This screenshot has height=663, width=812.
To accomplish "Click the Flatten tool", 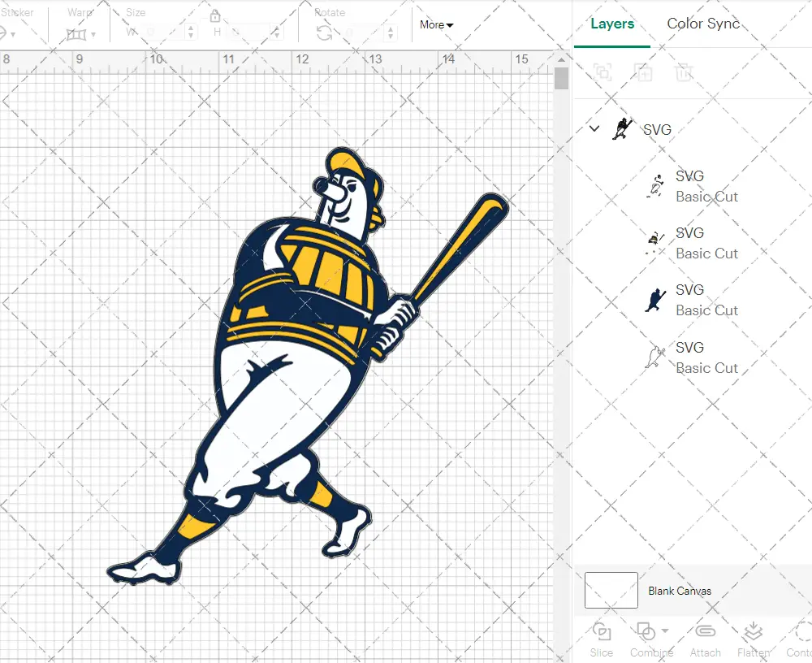I will pyautogui.click(x=753, y=639).
